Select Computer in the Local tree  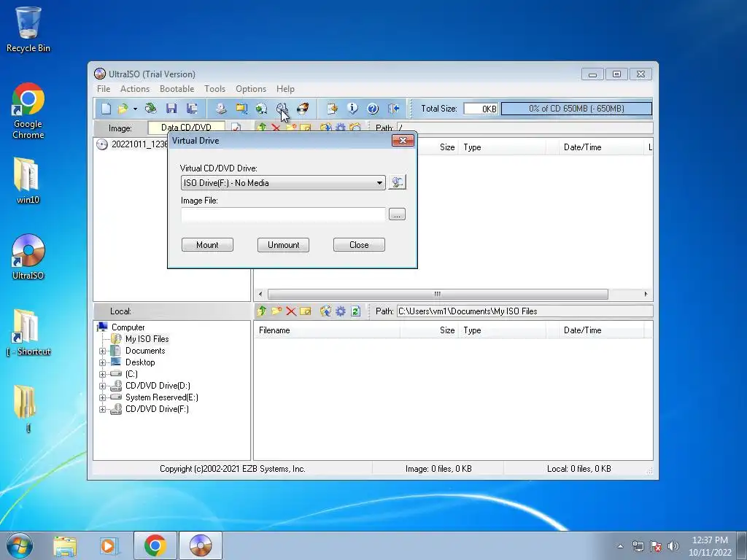point(128,327)
